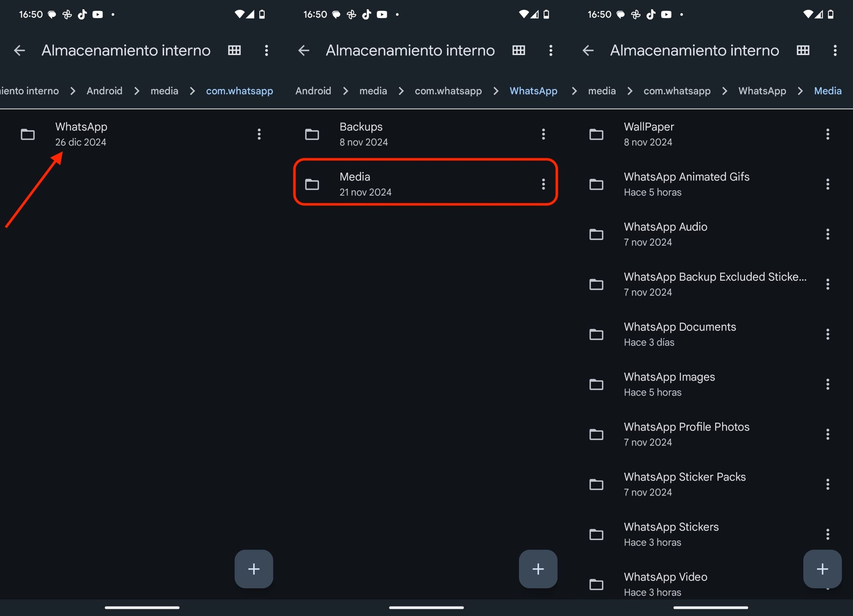The height and width of the screenshot is (616, 853).
Task: Tap the folder icon beside Backups
Action: pyautogui.click(x=312, y=134)
